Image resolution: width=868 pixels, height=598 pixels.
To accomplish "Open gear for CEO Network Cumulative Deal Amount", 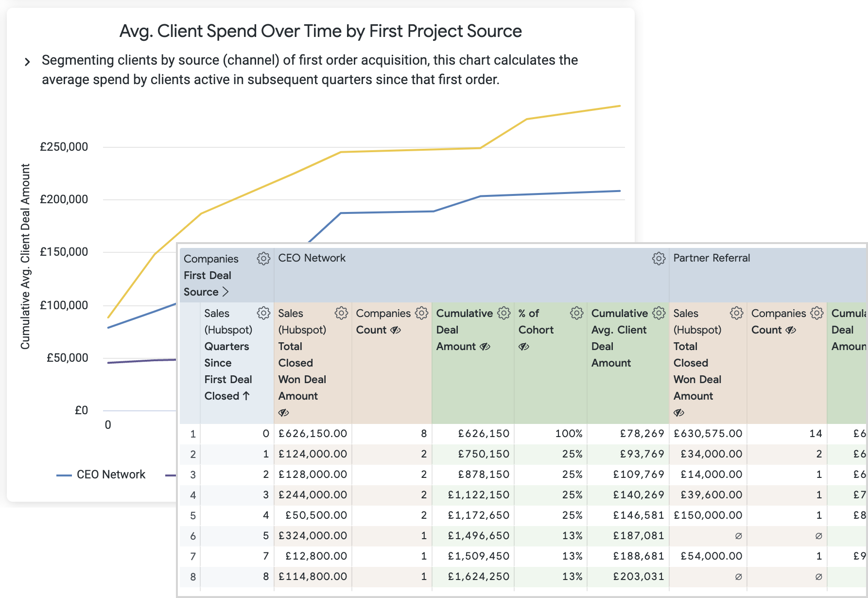I will tap(504, 313).
